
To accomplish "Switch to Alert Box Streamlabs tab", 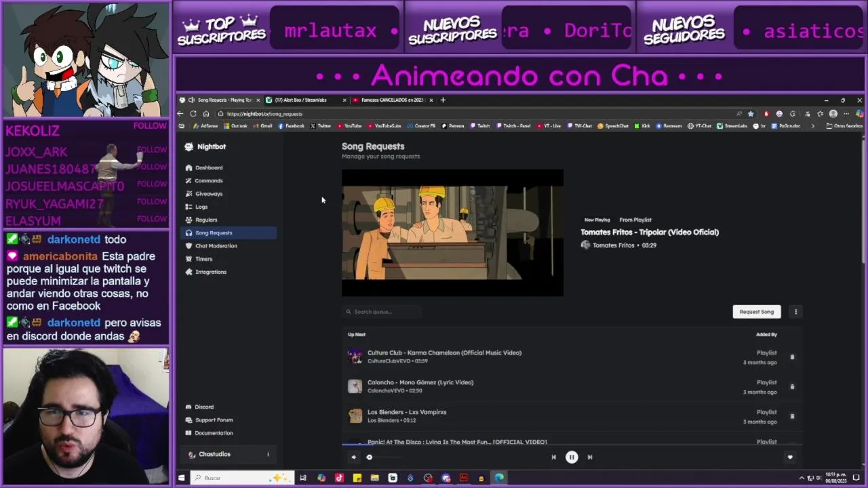I will (302, 100).
